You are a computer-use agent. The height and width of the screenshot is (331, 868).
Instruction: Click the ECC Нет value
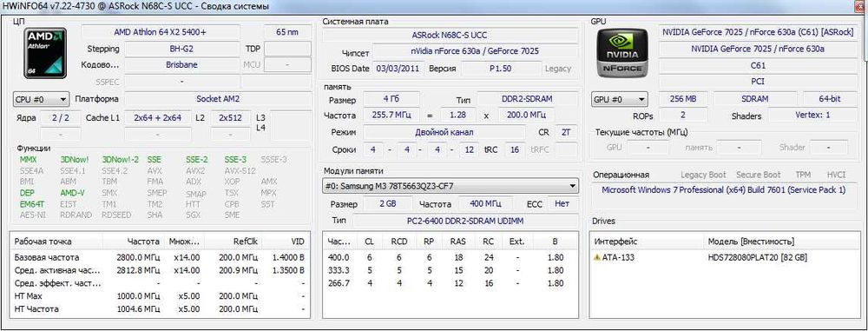[x=562, y=203]
